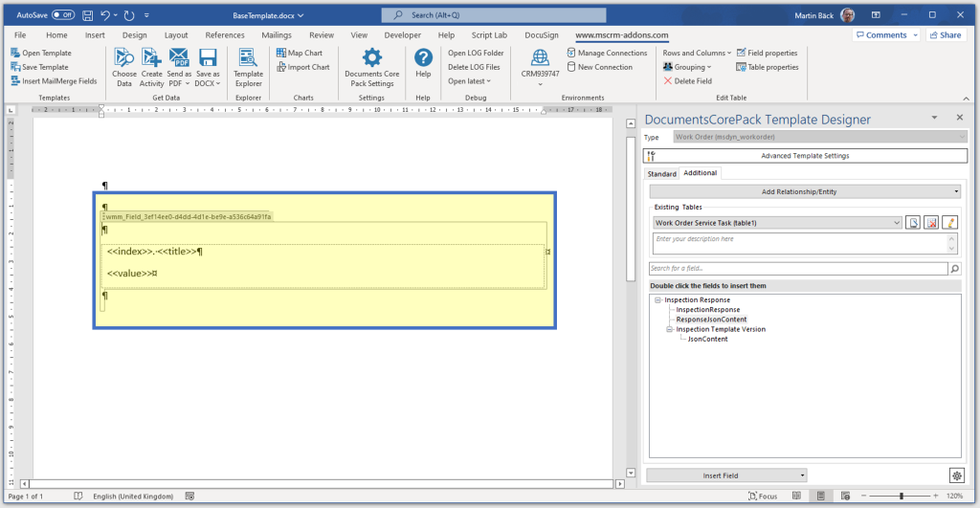Open the DocuSign ribbon tab
Viewport: 980px width, 508px height.
(x=542, y=35)
